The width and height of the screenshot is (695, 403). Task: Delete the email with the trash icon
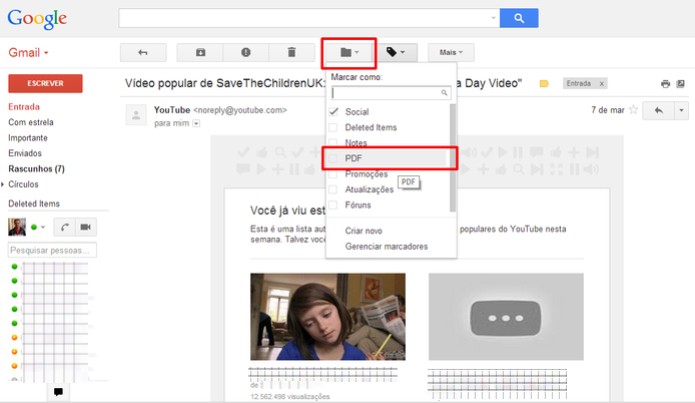click(292, 52)
